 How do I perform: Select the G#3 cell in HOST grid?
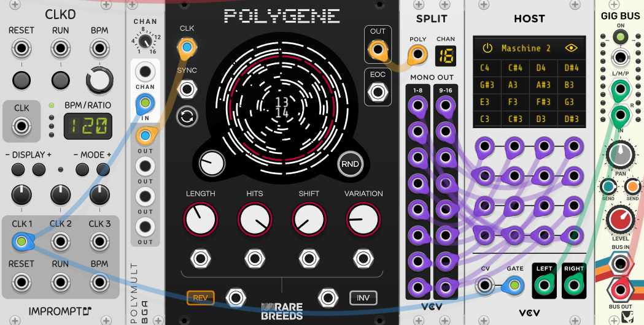point(487,85)
